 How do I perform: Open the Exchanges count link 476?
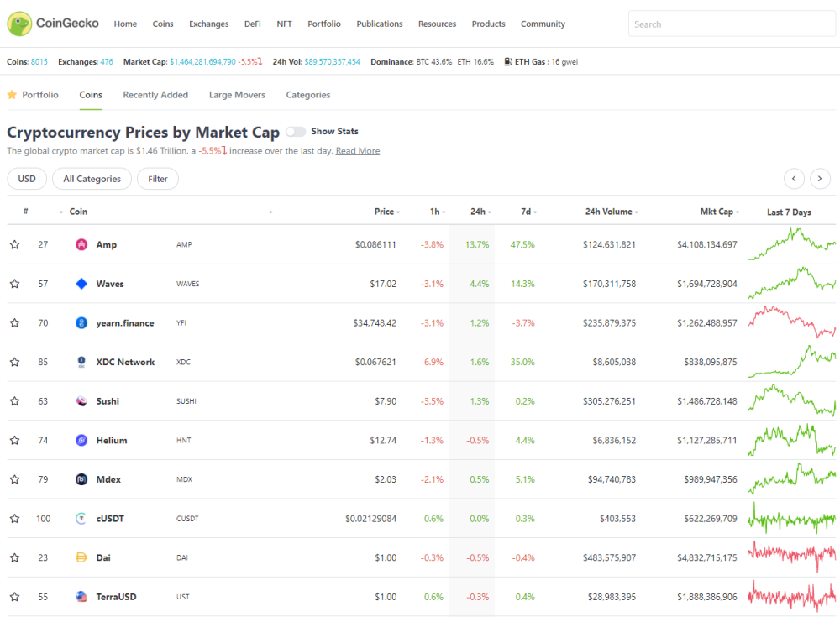107,61
